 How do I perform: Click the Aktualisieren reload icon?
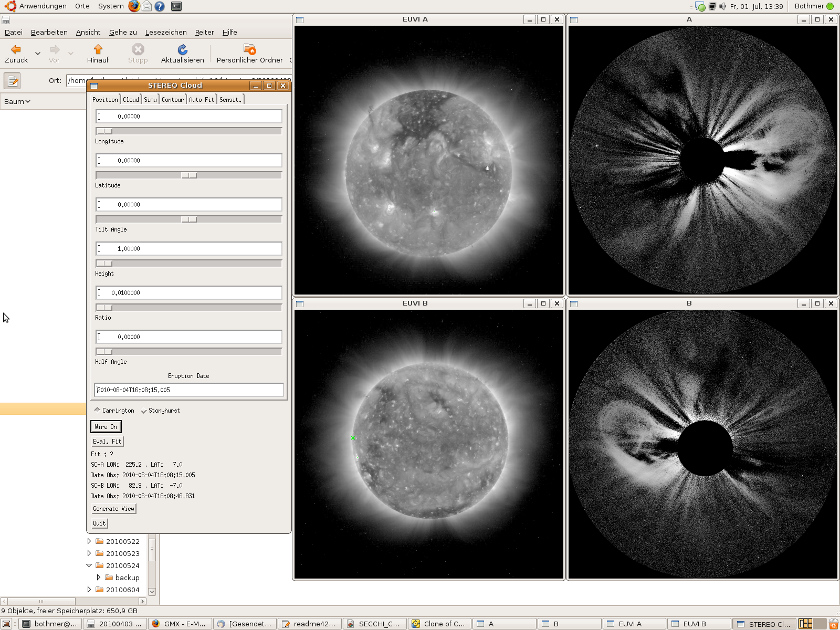182,49
